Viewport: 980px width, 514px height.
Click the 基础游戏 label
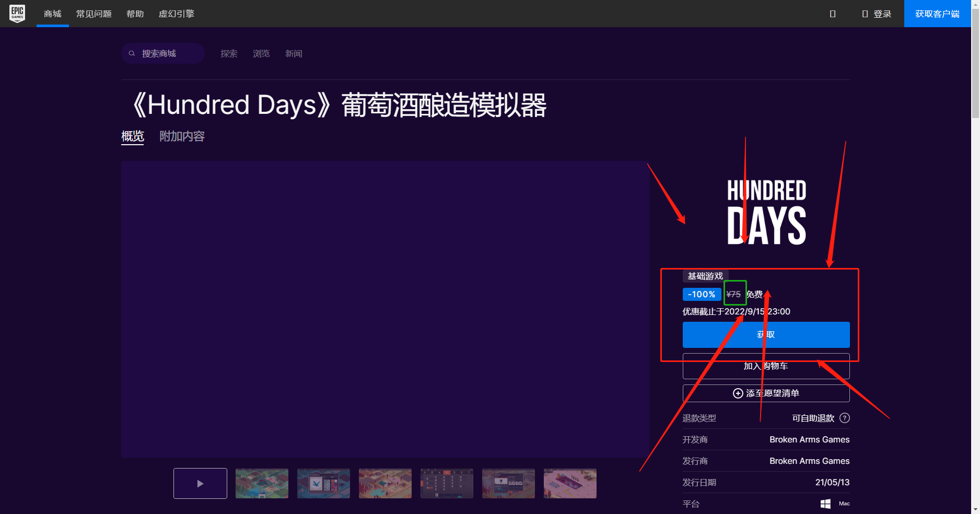[x=705, y=276]
